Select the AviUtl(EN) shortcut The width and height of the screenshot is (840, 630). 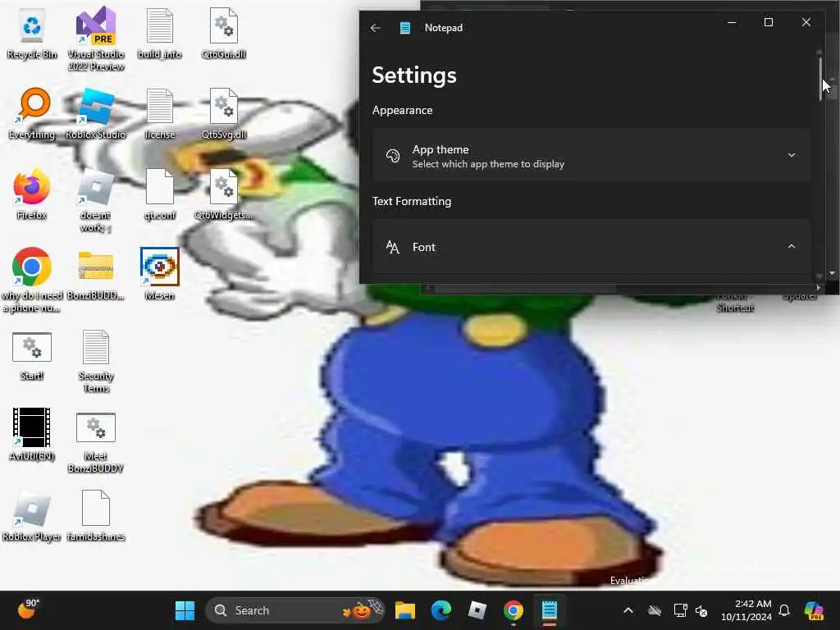[32, 435]
